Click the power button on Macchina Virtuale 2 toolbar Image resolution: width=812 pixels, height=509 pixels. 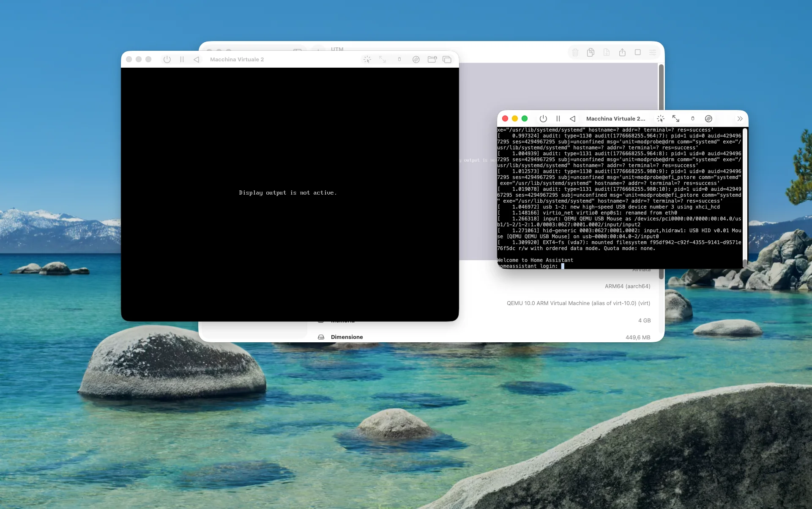pyautogui.click(x=167, y=59)
